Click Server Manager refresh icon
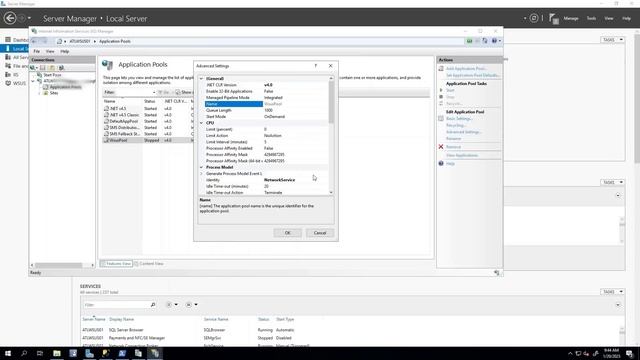The width and height of the screenshot is (640, 360). tap(534, 18)
